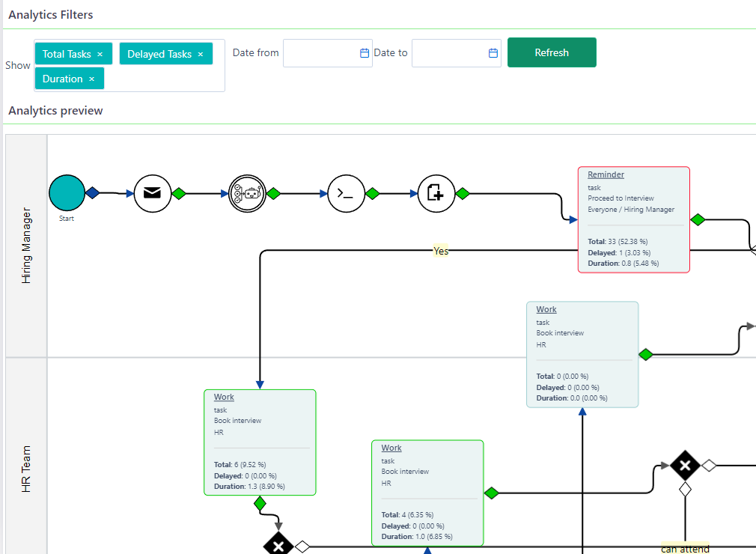Screen dimensions: 756x554
Task: Click inside the Date from input field
Action: pyautogui.click(x=322, y=52)
